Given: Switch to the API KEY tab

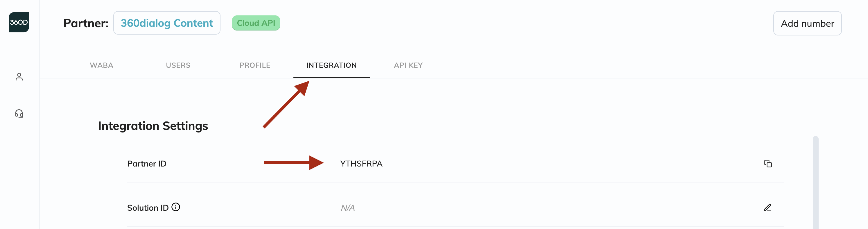Looking at the screenshot, I should [x=408, y=65].
